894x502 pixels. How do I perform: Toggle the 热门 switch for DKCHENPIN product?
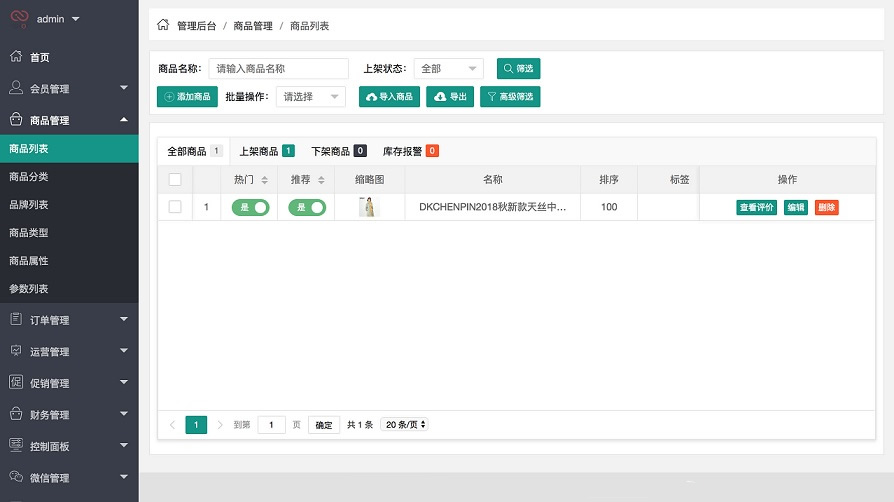250,207
